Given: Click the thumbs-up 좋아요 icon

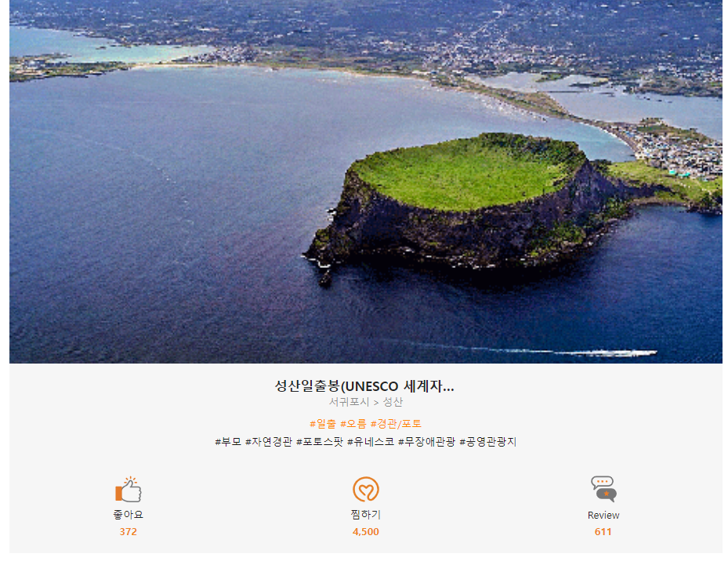Looking at the screenshot, I should tap(129, 489).
